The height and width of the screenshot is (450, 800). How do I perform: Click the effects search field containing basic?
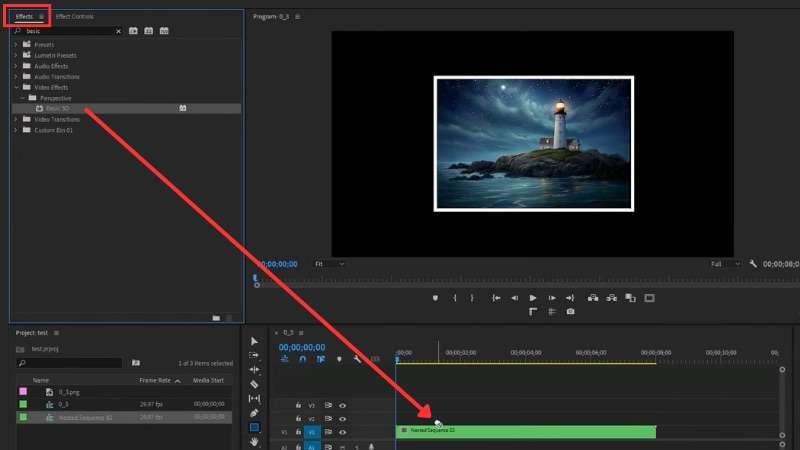pos(69,31)
